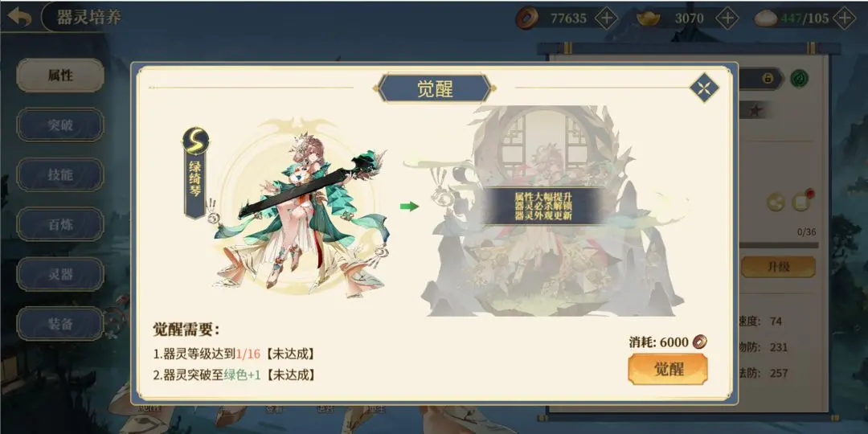Click the green circular jade icon
The height and width of the screenshot is (434, 868).
click(x=800, y=77)
